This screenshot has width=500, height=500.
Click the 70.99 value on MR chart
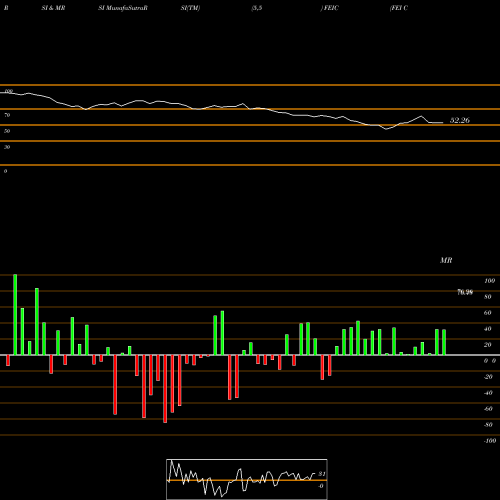pos(465,292)
